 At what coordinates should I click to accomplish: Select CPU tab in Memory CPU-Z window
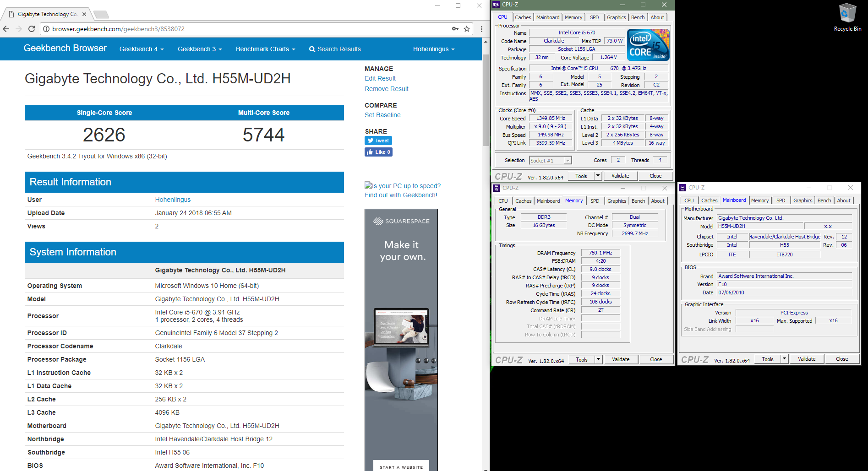click(x=503, y=201)
